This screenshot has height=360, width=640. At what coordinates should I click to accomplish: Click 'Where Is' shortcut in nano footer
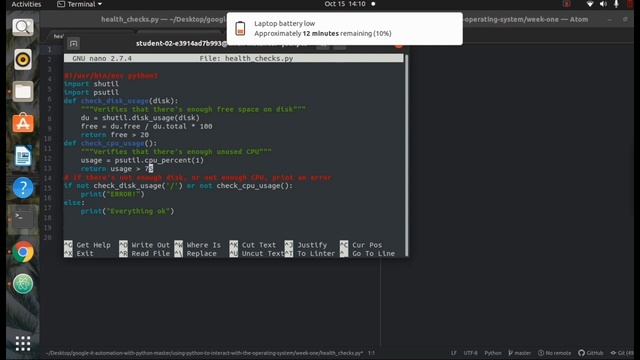(x=198, y=245)
